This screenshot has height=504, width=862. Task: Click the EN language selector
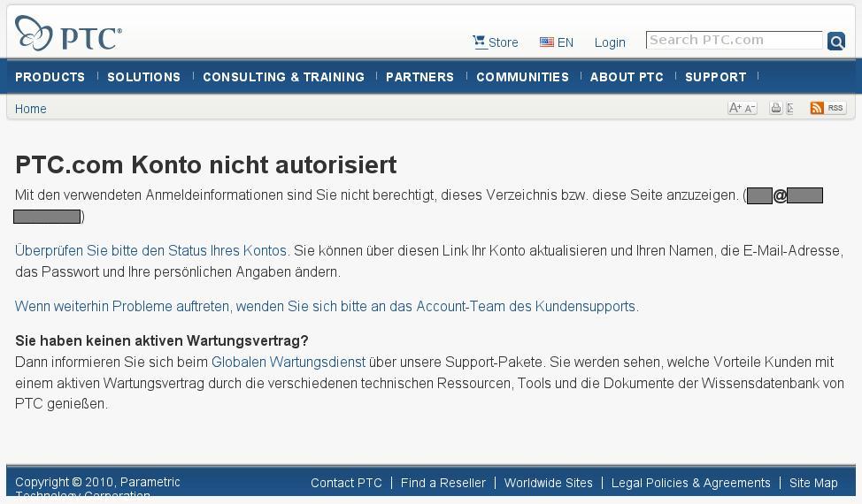[566, 42]
